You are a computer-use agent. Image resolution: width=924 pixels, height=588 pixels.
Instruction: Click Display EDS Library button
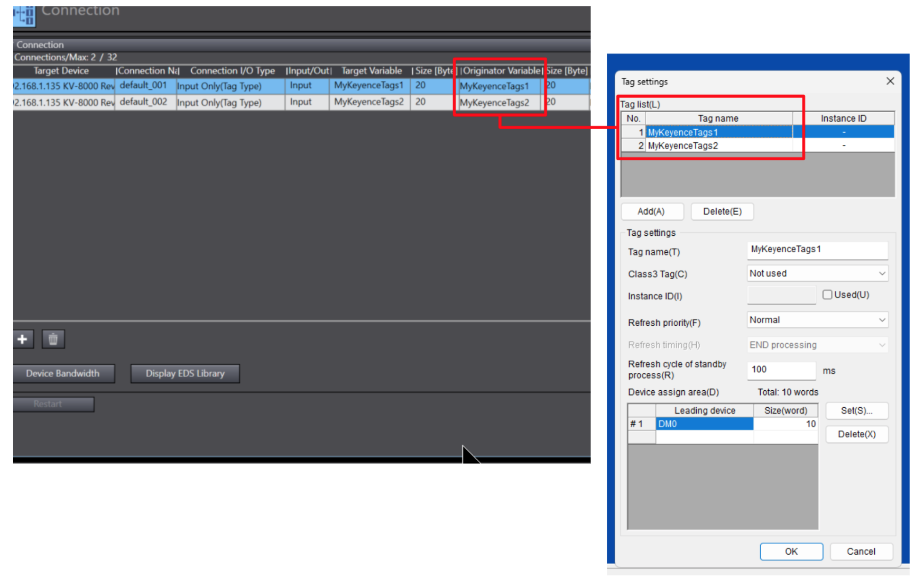(x=185, y=373)
